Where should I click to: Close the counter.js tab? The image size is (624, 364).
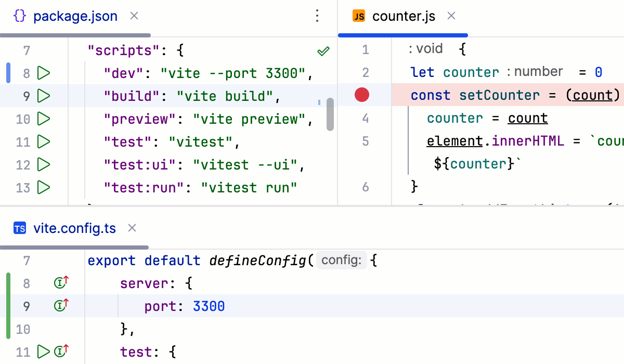point(451,16)
